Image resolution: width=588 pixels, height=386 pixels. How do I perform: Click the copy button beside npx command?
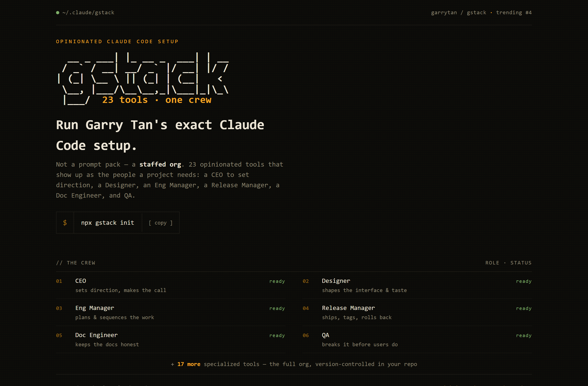coord(161,223)
